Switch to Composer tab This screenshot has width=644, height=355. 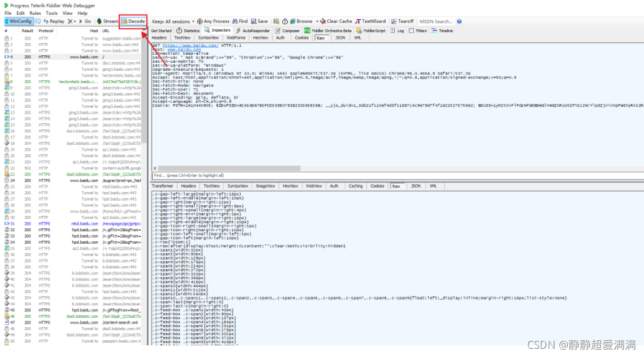coord(287,31)
